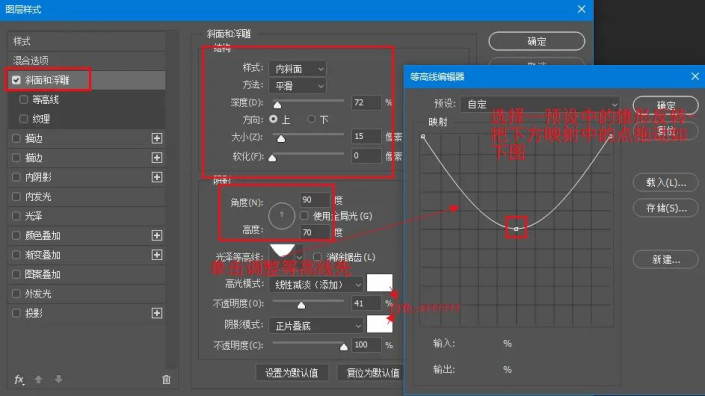Click shadow 不透明度(C) slider handle
The image size is (705, 396).
click(x=344, y=347)
